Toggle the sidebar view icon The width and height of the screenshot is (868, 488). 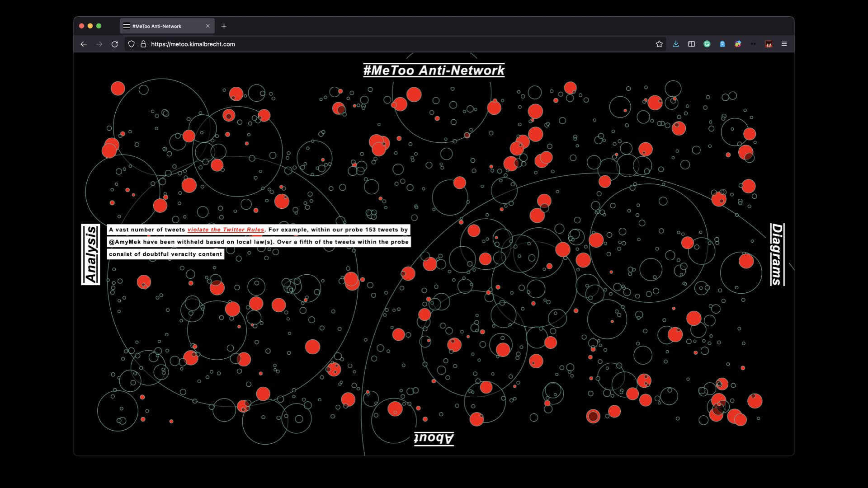[x=691, y=44]
